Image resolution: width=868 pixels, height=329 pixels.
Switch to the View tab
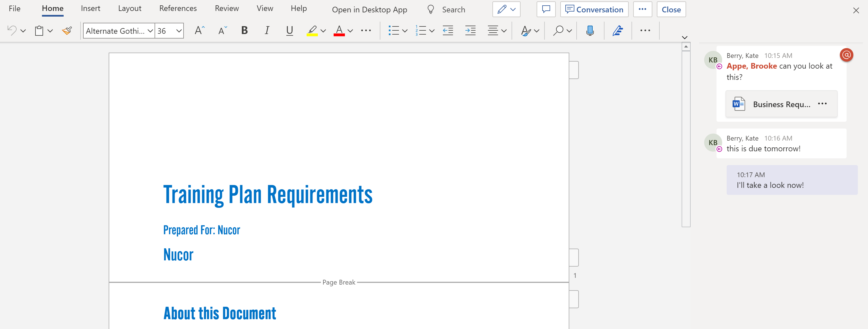(265, 8)
